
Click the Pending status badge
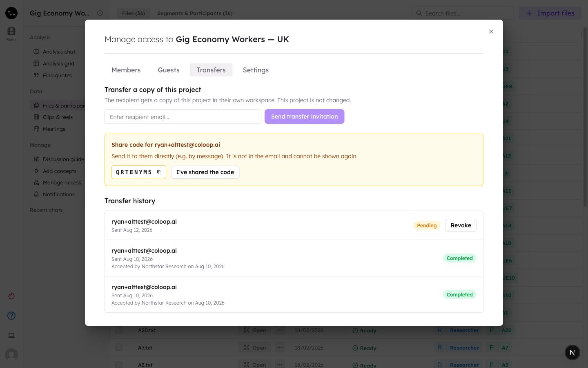point(427,225)
